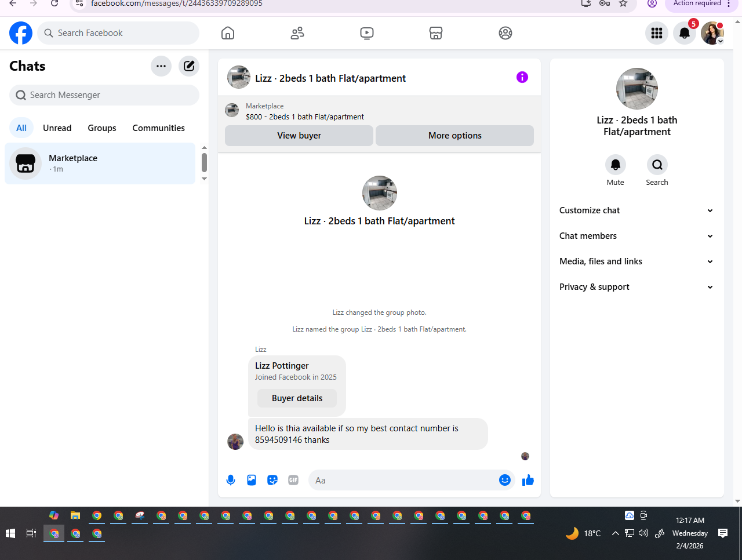This screenshot has width=742, height=560.
Task: Click the taskbar volume speaker icon
Action: pos(643,533)
